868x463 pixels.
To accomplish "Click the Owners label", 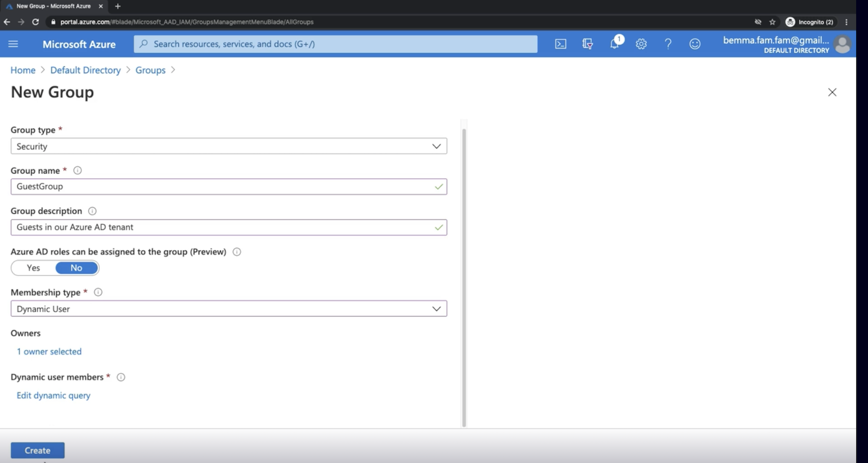I will 26,333.
